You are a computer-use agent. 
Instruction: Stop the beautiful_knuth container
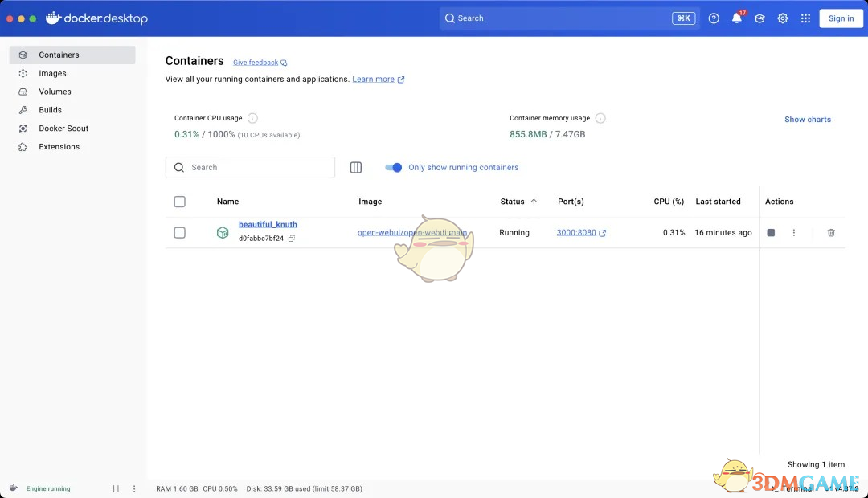[770, 232]
